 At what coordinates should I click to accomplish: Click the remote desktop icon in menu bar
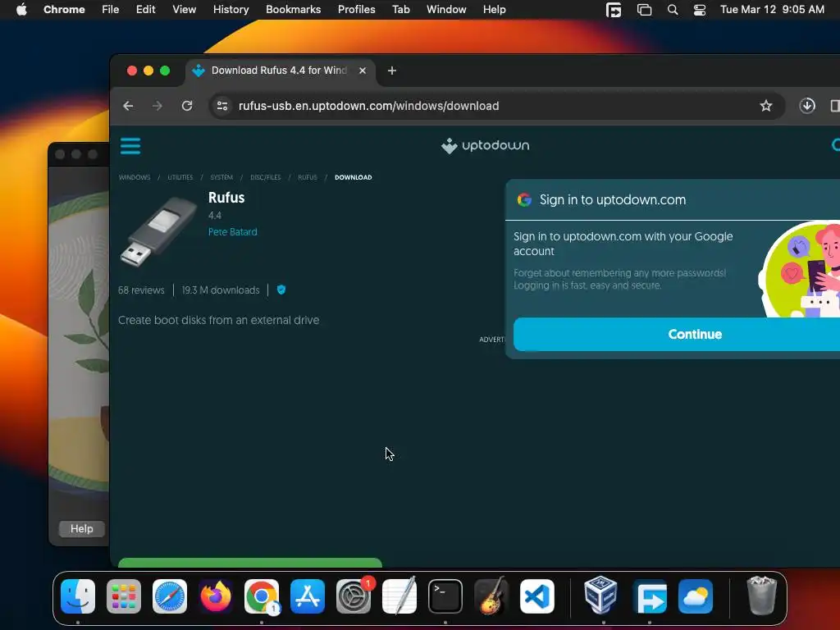pos(614,10)
